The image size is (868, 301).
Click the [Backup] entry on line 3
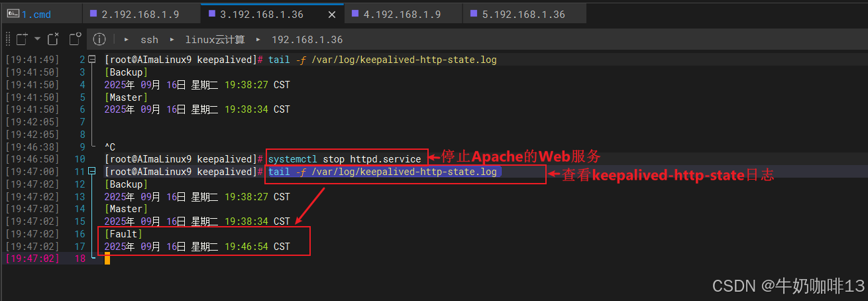[x=126, y=72]
